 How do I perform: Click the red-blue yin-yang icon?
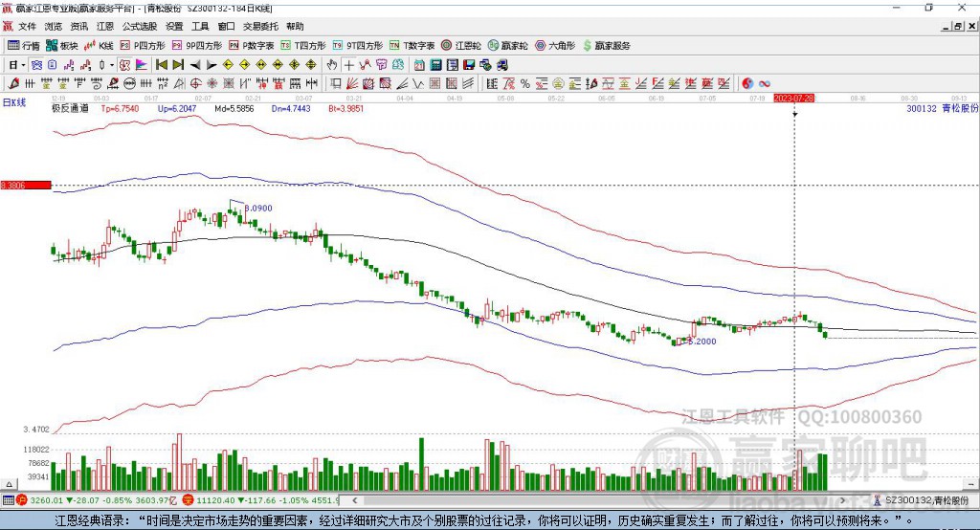tap(747, 83)
